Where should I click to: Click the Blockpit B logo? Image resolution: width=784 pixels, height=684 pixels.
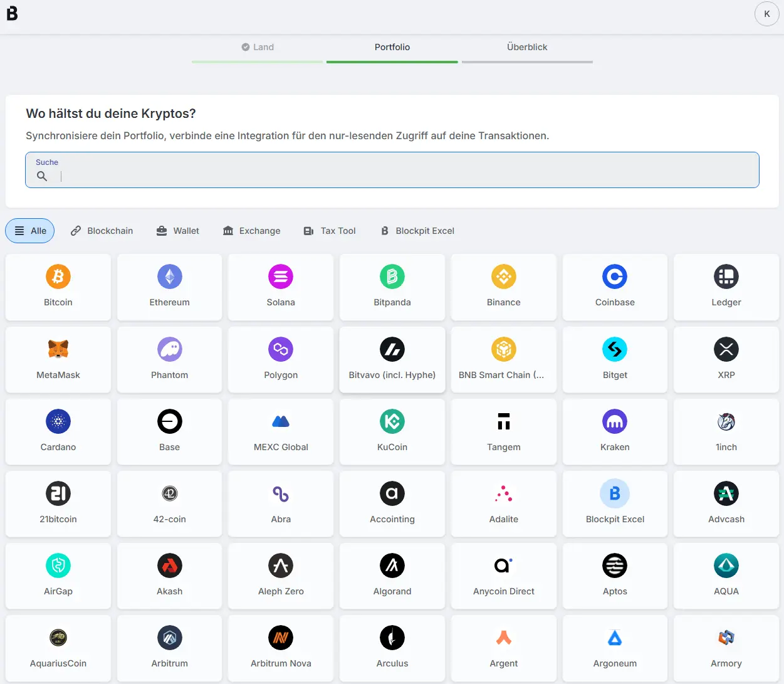coord(12,13)
